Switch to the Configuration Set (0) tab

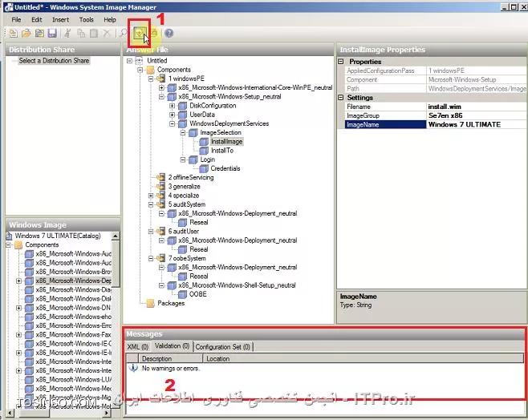tap(223, 347)
